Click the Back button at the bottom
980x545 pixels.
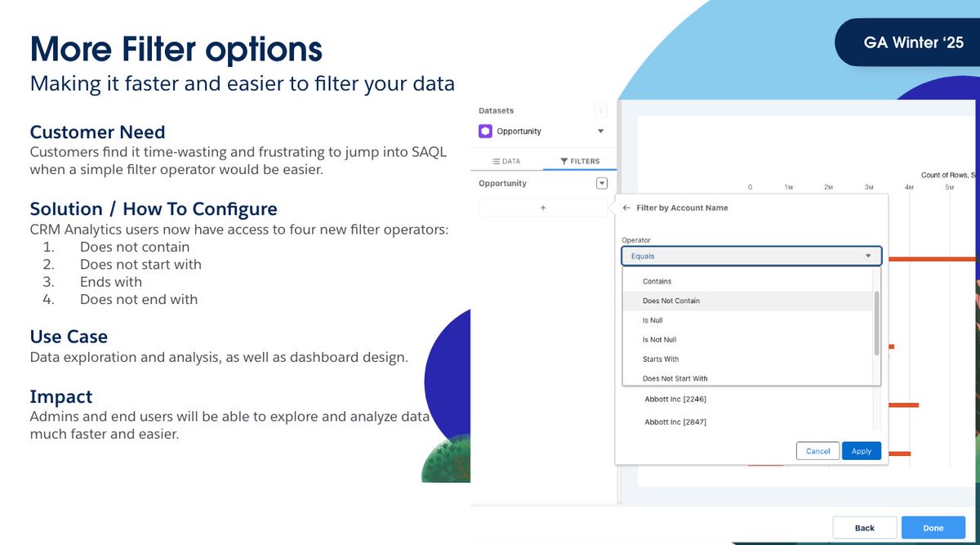coord(865,528)
